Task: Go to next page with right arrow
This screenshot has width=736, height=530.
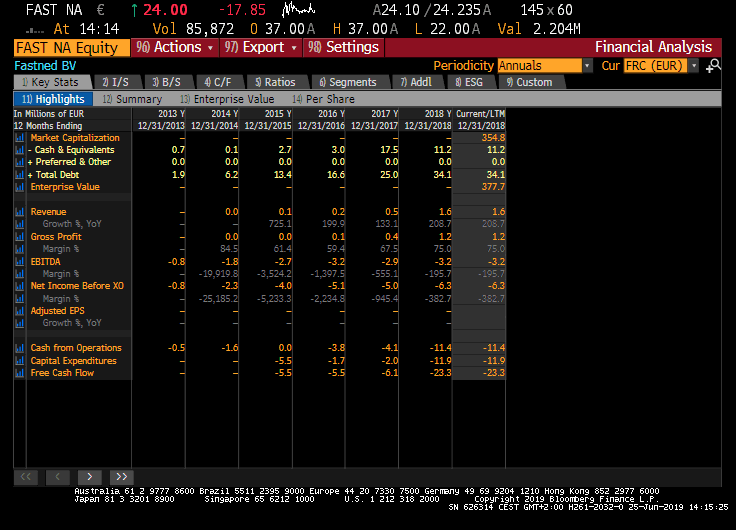Action: 90,477
